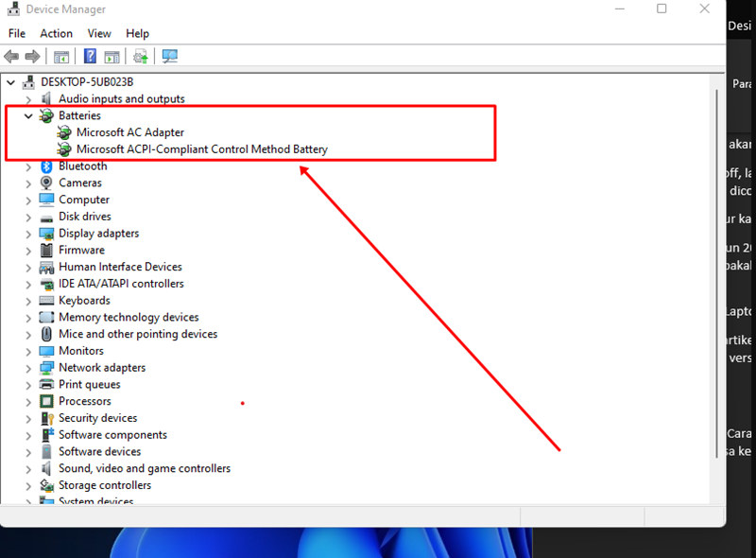Screen dimensions: 756x558
Task: Click the Microsoft AC Adapter battery icon
Action: click(64, 133)
